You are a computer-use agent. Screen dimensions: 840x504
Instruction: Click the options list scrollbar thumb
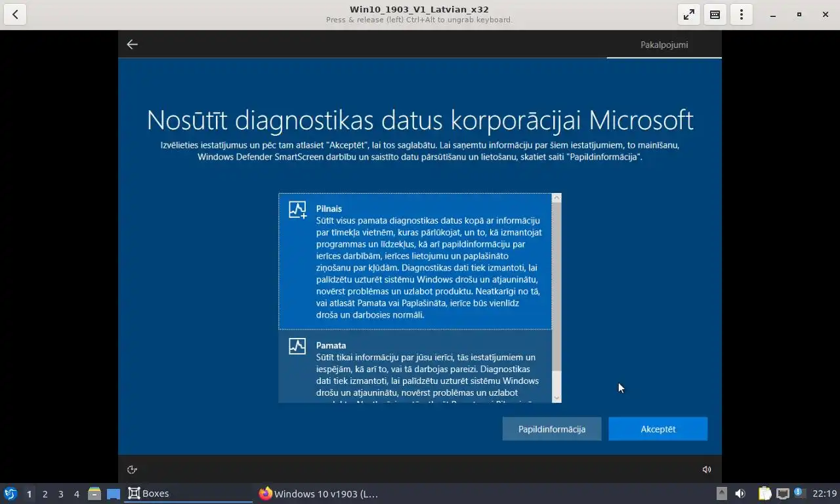tap(556, 287)
